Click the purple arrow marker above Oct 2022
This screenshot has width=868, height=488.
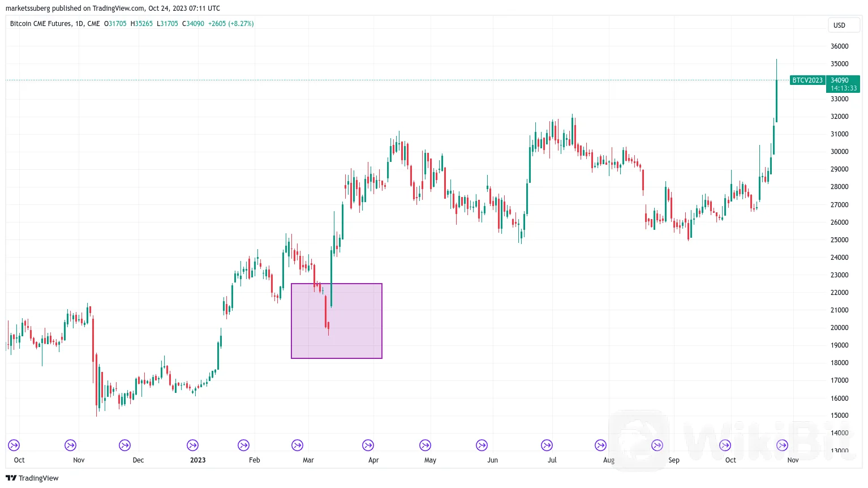tap(14, 445)
